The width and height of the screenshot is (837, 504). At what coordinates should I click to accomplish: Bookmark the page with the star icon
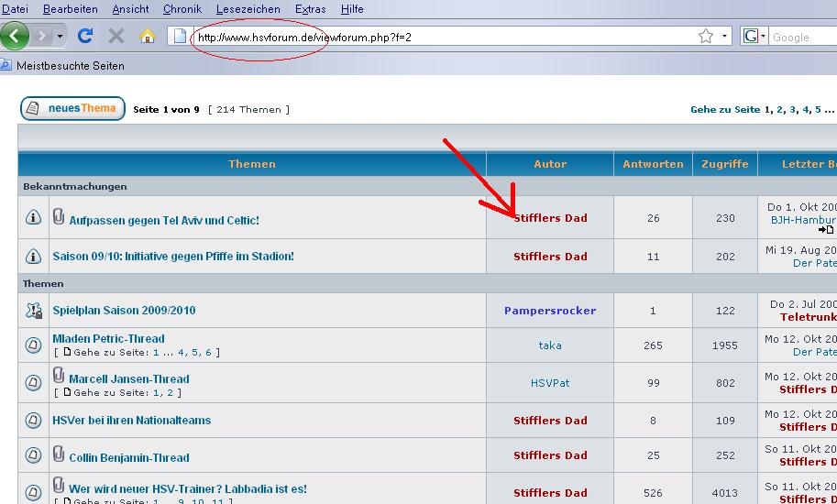coord(706,37)
